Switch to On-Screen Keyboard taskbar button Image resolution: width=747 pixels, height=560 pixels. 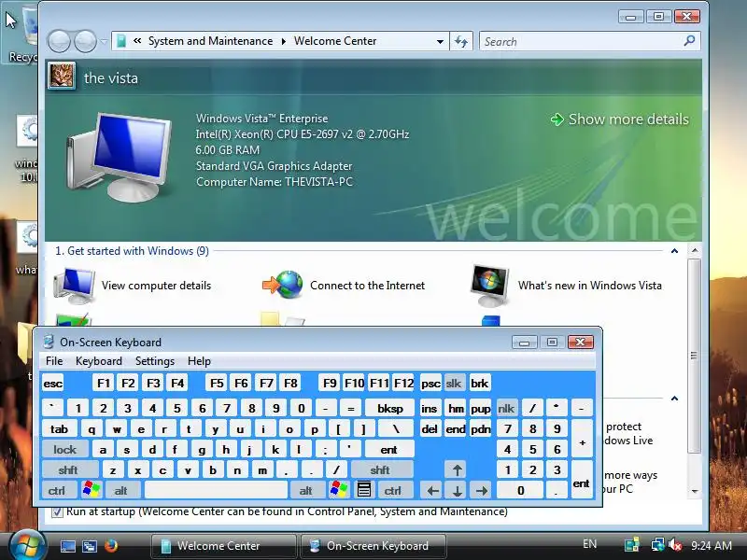pyautogui.click(x=373, y=546)
